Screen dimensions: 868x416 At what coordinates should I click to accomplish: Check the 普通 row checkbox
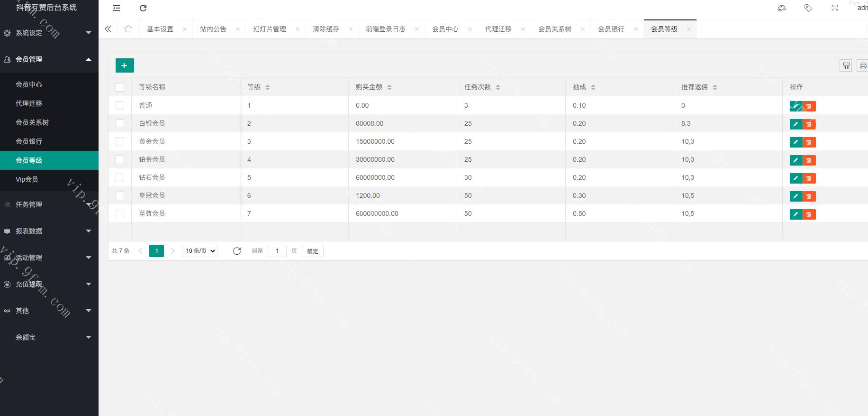point(120,106)
